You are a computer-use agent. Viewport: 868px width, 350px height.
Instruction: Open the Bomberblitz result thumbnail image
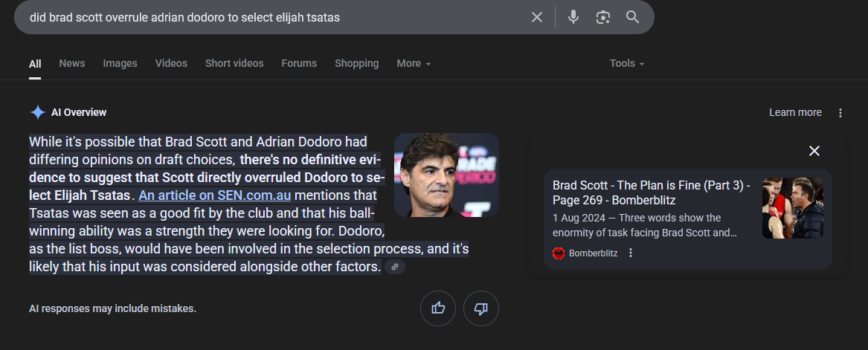click(x=792, y=208)
